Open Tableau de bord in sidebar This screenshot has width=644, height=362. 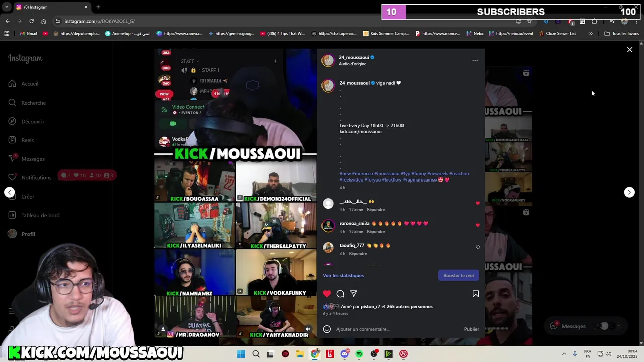[34, 215]
